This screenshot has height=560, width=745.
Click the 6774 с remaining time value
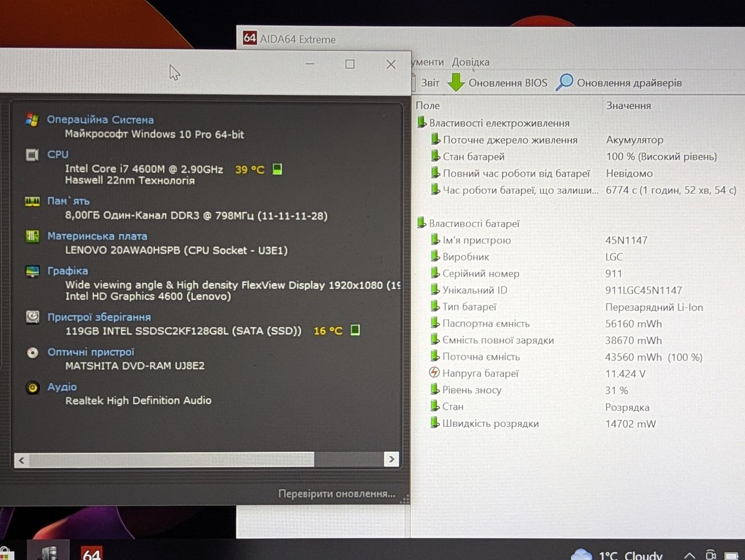pyautogui.click(x=671, y=190)
